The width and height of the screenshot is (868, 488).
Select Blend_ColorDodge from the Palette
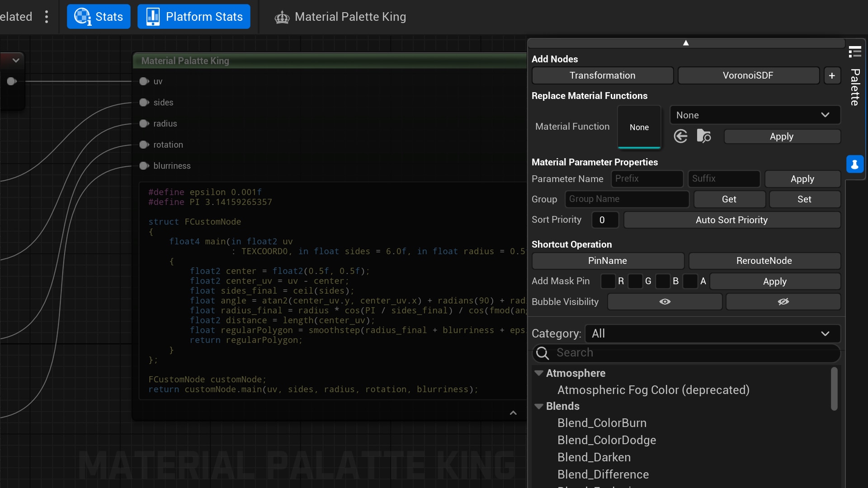coord(607,440)
